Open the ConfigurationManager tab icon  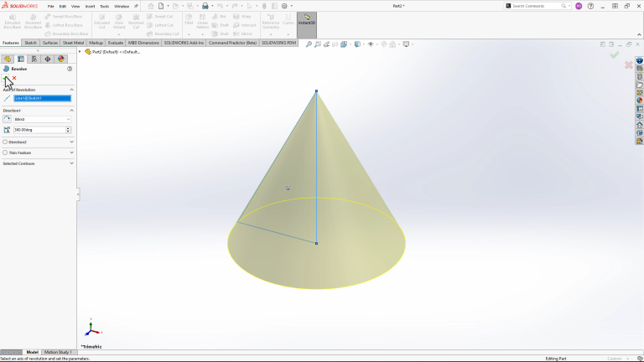(34, 59)
